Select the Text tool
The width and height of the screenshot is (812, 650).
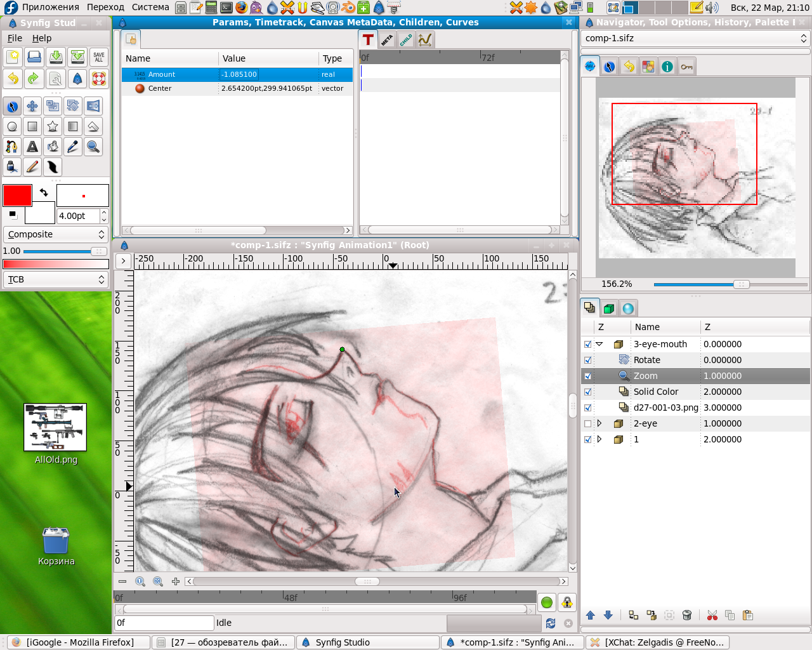tap(32, 147)
